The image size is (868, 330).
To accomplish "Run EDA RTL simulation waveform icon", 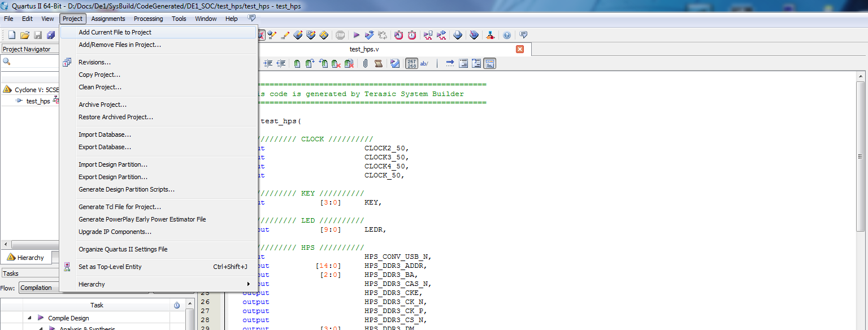I will coord(428,35).
